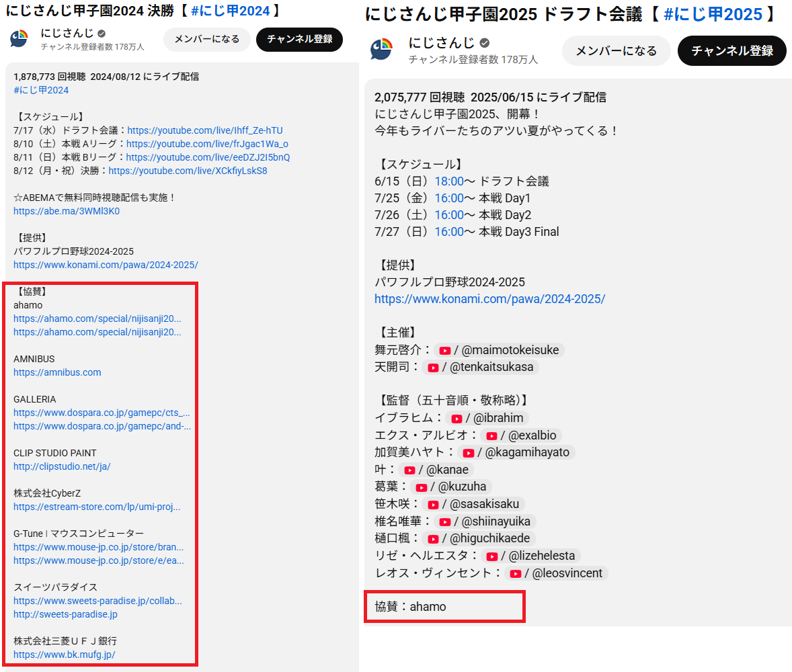792x672 pixels.
Task: Open the sweets-paradise.jp/collab link
Action: point(98,601)
